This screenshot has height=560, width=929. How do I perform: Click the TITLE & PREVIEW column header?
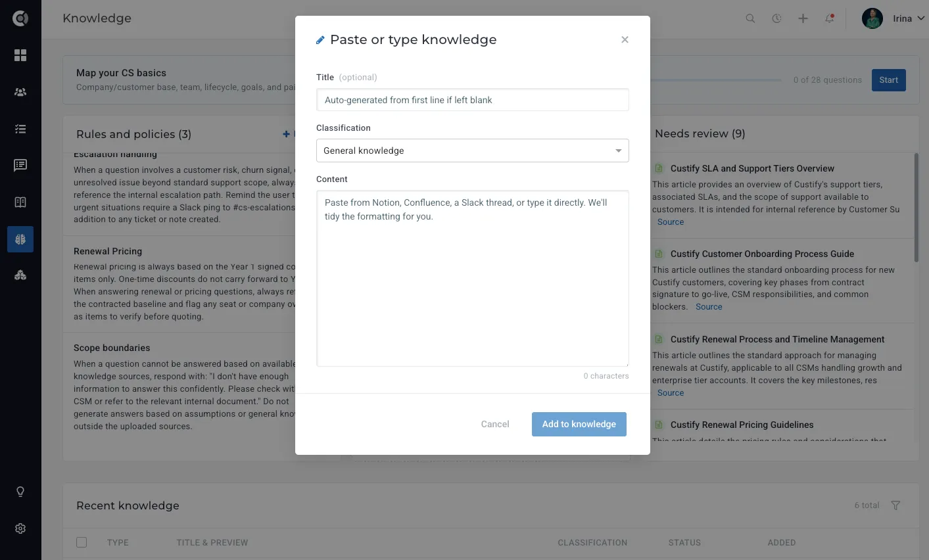pos(212,543)
